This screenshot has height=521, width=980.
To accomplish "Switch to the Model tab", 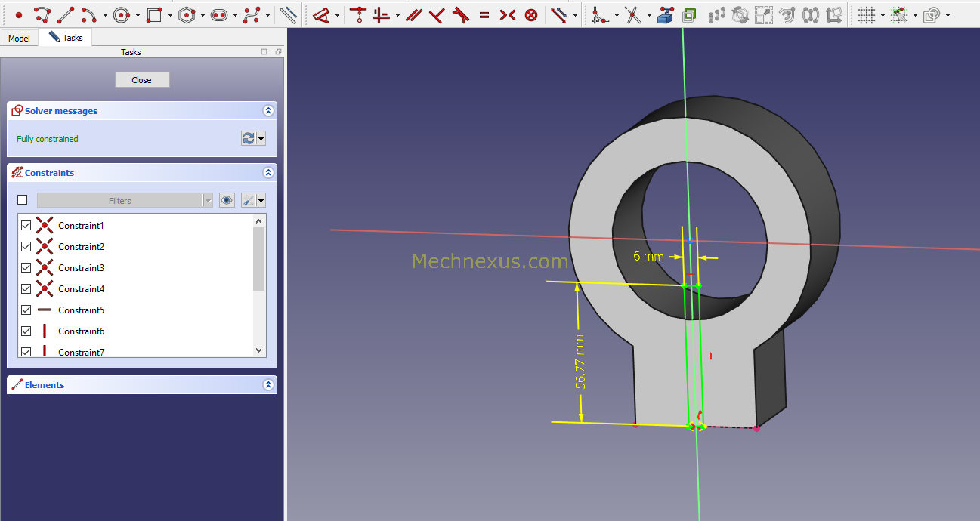I will 18,37.
